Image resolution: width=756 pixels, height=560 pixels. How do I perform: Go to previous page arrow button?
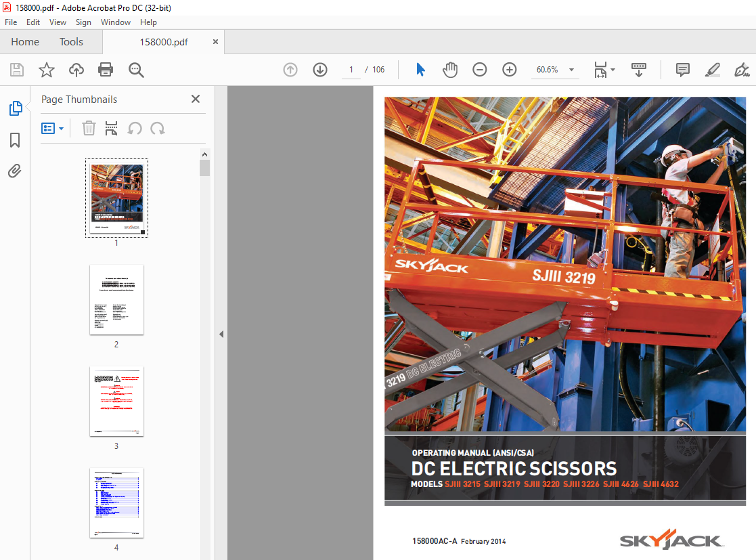[290, 70]
